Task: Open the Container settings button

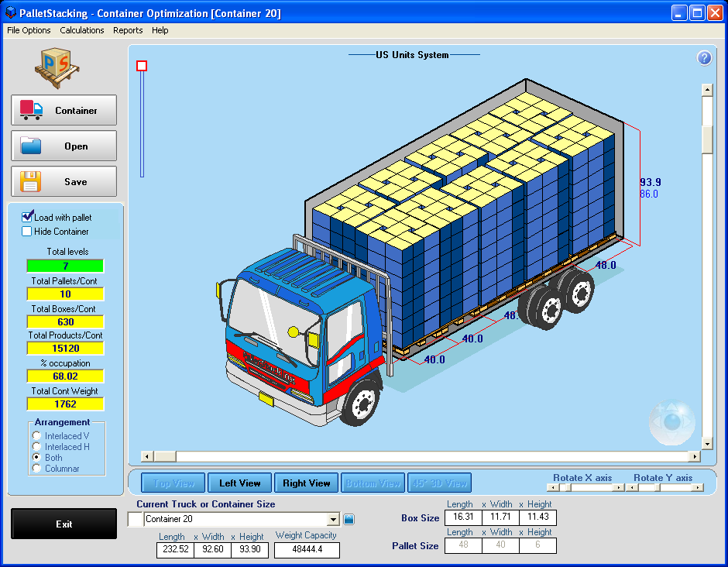Action: (64, 110)
